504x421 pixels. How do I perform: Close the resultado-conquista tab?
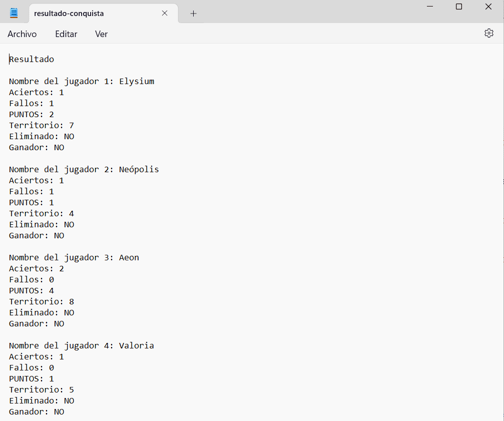(165, 13)
